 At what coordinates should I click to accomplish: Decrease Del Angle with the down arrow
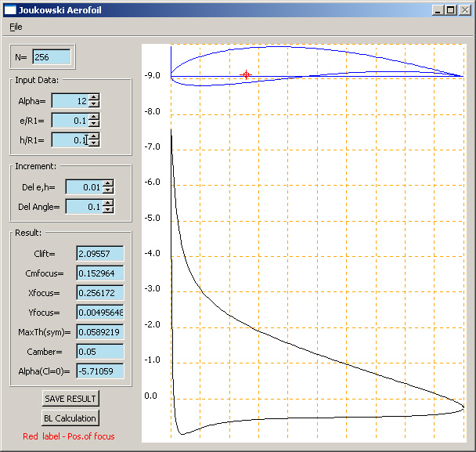pyautogui.click(x=108, y=210)
